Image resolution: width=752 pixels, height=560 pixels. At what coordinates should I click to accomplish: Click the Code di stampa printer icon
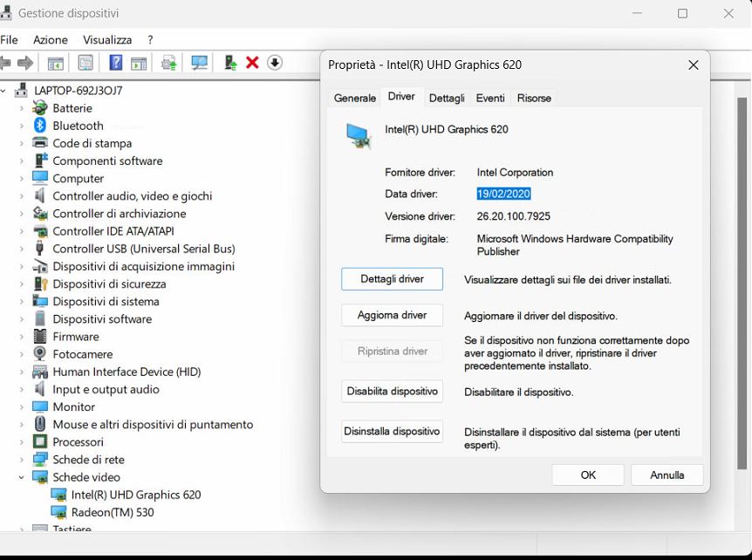(40, 143)
